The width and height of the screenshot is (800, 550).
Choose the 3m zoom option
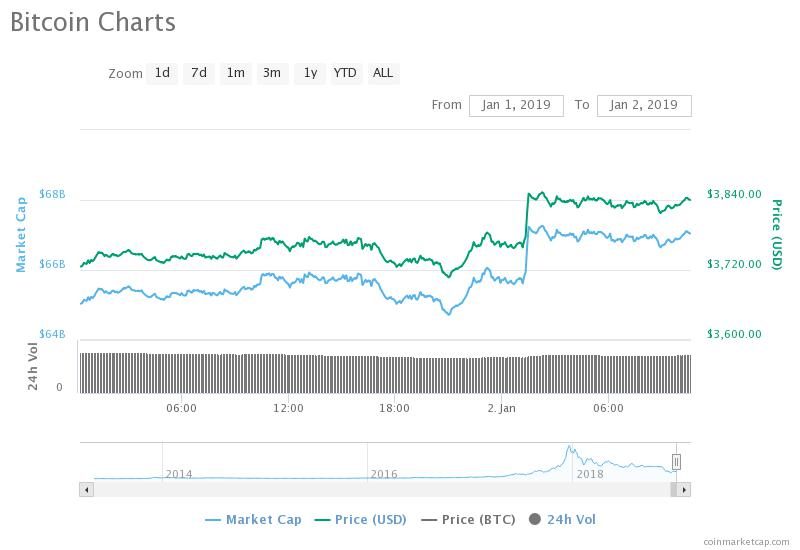coord(272,73)
